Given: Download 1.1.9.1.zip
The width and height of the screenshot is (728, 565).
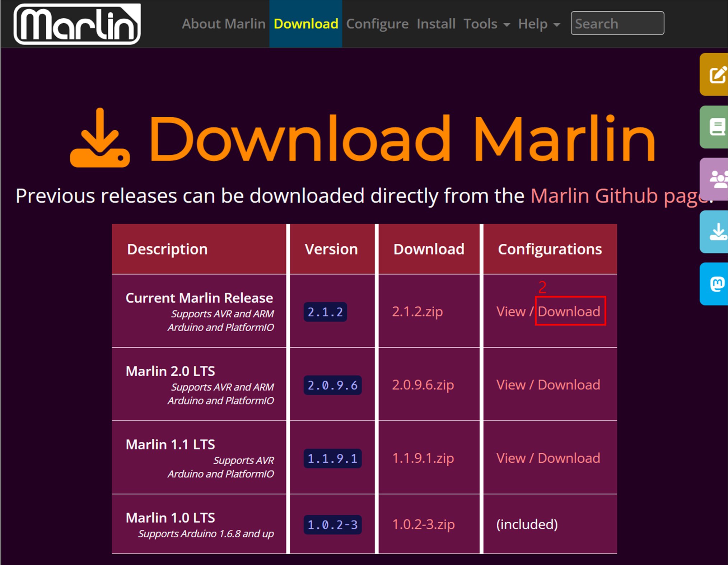Looking at the screenshot, I should point(423,458).
